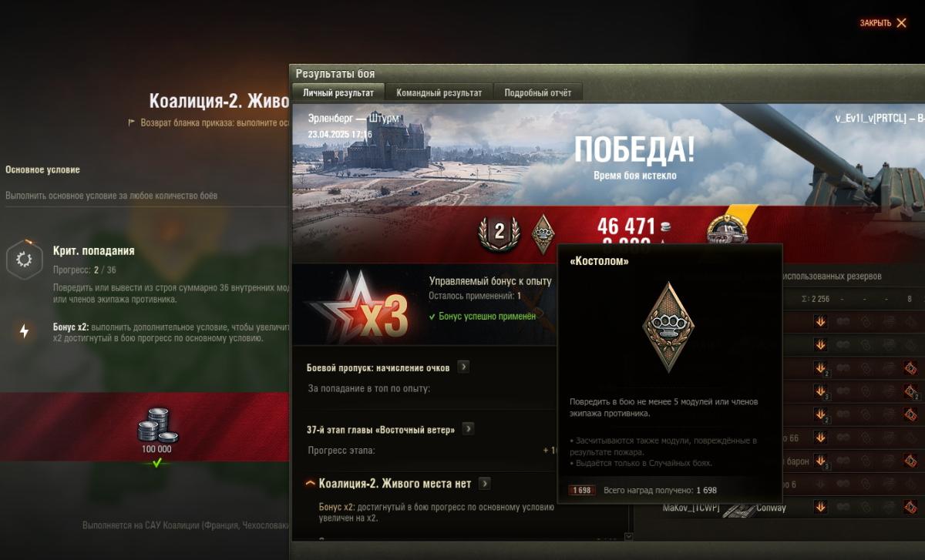Click the hexagon gear icon for Крит. попадания
This screenshot has height=560, width=925.
click(24, 260)
